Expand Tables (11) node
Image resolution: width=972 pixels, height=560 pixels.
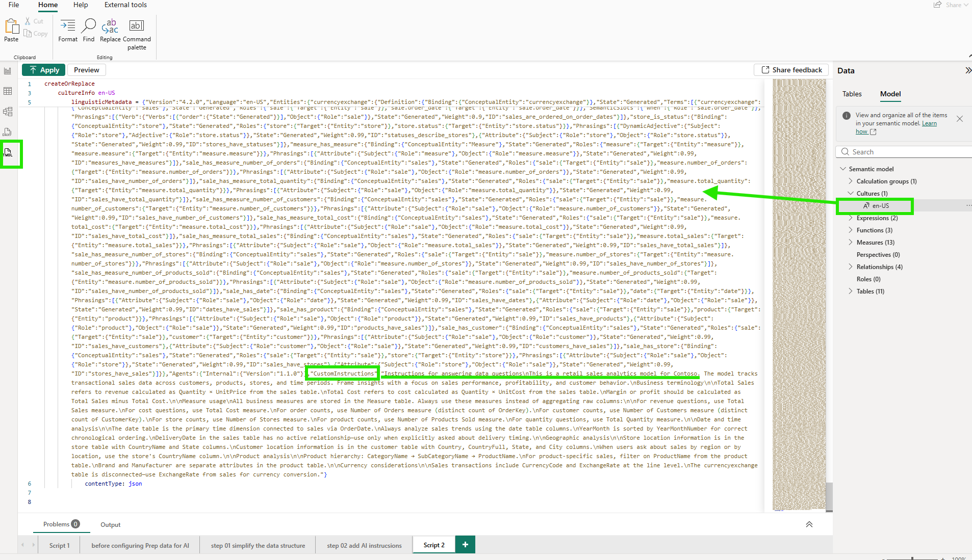pyautogui.click(x=850, y=291)
